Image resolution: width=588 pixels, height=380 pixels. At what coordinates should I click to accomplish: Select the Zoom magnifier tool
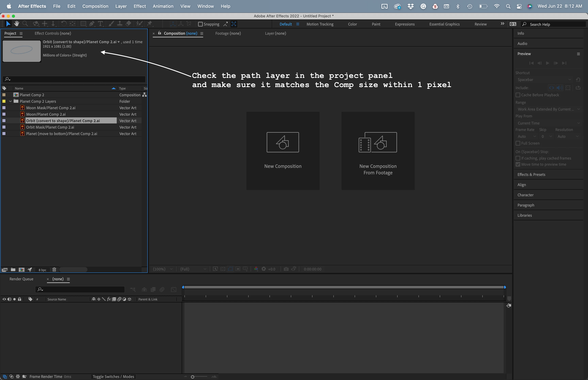pyautogui.click(x=25, y=24)
